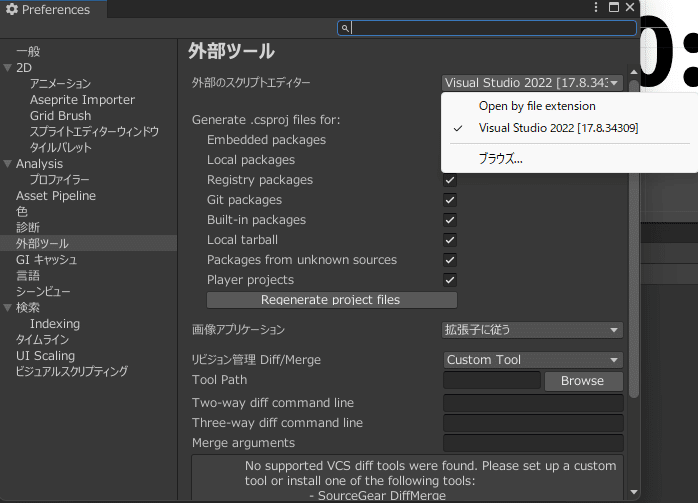
Task: Open GI キャッシュ preferences
Action: (46, 260)
